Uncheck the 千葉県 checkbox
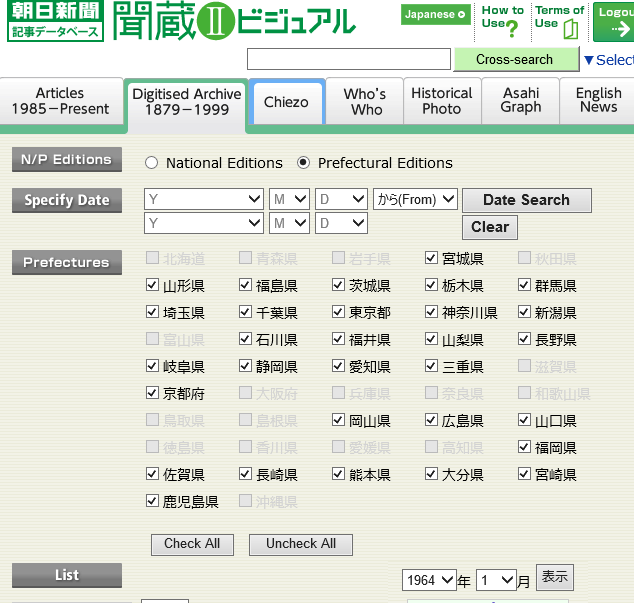 245,311
